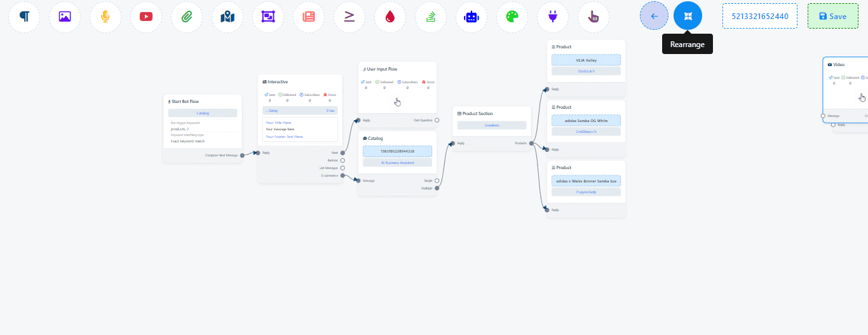Click the VEJA Volley product label
868x335 pixels.
[586, 60]
